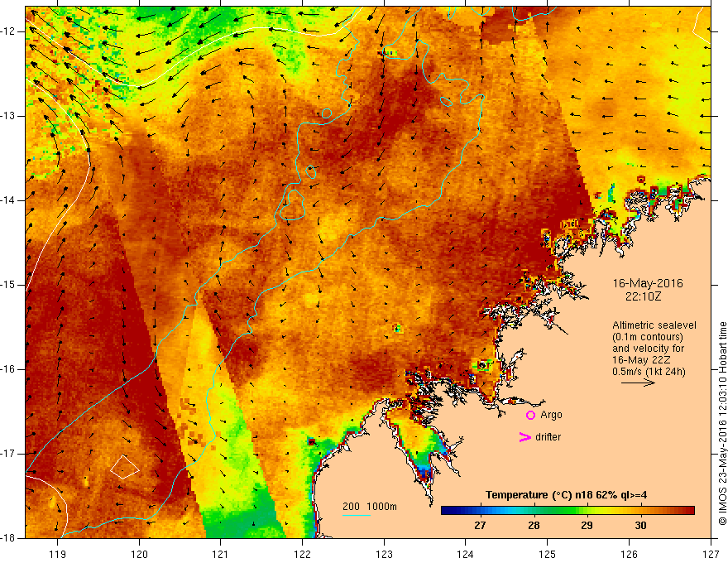Click longitude axis label 125

point(548,554)
